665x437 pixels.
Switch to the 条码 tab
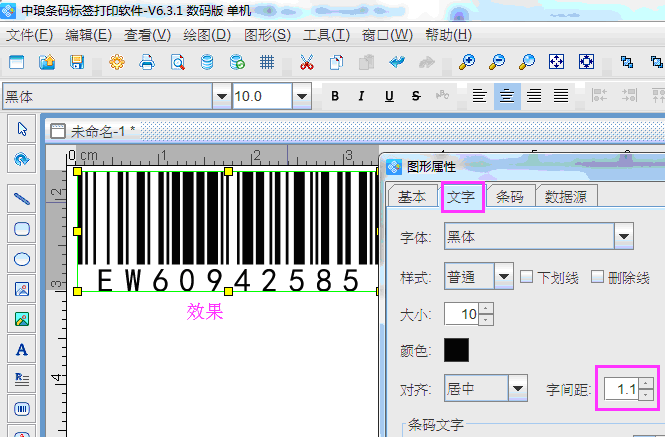tap(510, 196)
